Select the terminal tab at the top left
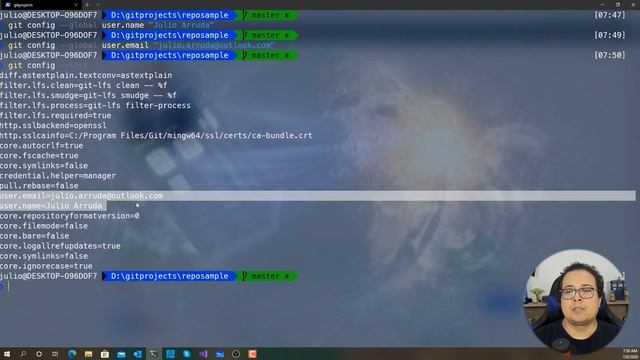640x360 pixels. pos(40,5)
